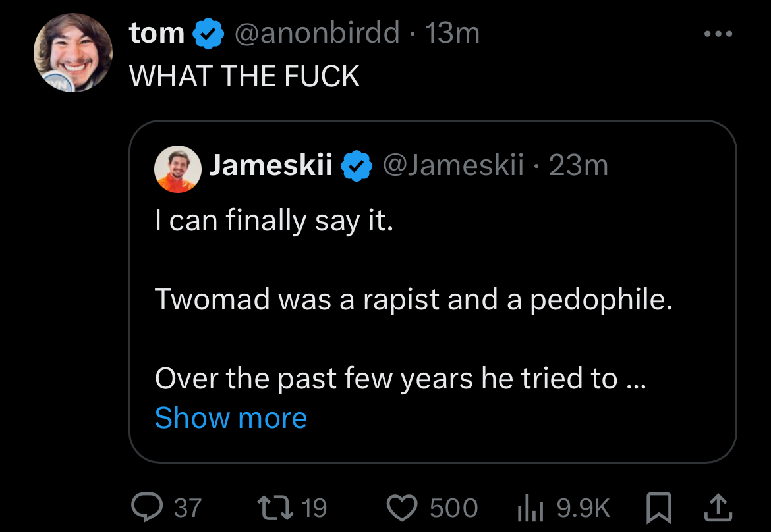Click the display name "tom"
This screenshot has height=532, width=771.
pyautogui.click(x=157, y=33)
